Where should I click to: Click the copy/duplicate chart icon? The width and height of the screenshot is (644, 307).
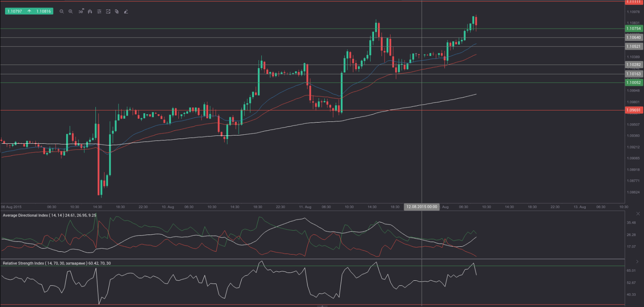coord(117,12)
